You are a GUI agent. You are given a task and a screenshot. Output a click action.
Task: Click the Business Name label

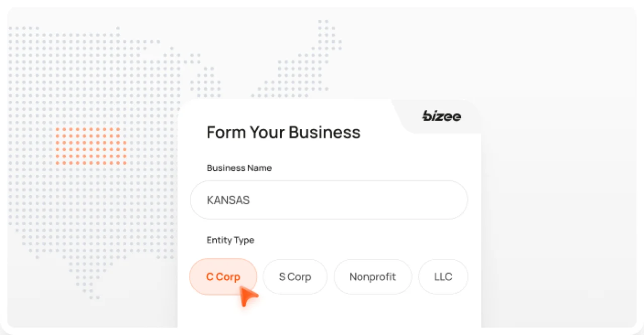pos(239,168)
